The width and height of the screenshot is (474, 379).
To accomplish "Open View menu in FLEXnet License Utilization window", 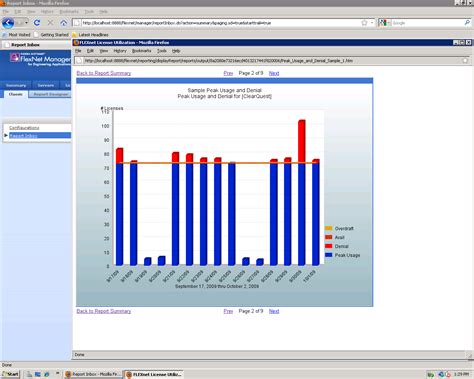I will coord(104,51).
